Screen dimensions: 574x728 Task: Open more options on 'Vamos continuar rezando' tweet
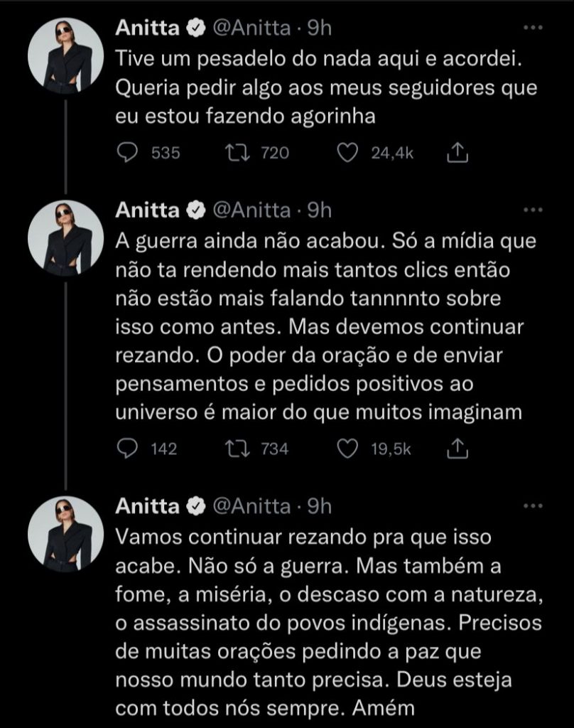tap(531, 506)
